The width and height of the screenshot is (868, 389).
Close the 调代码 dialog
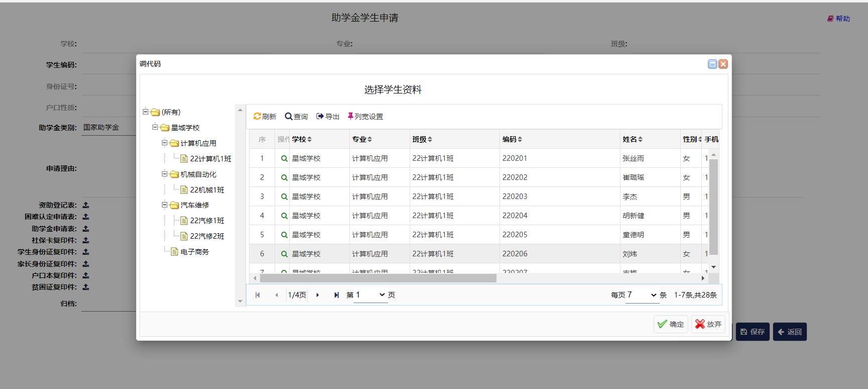723,64
